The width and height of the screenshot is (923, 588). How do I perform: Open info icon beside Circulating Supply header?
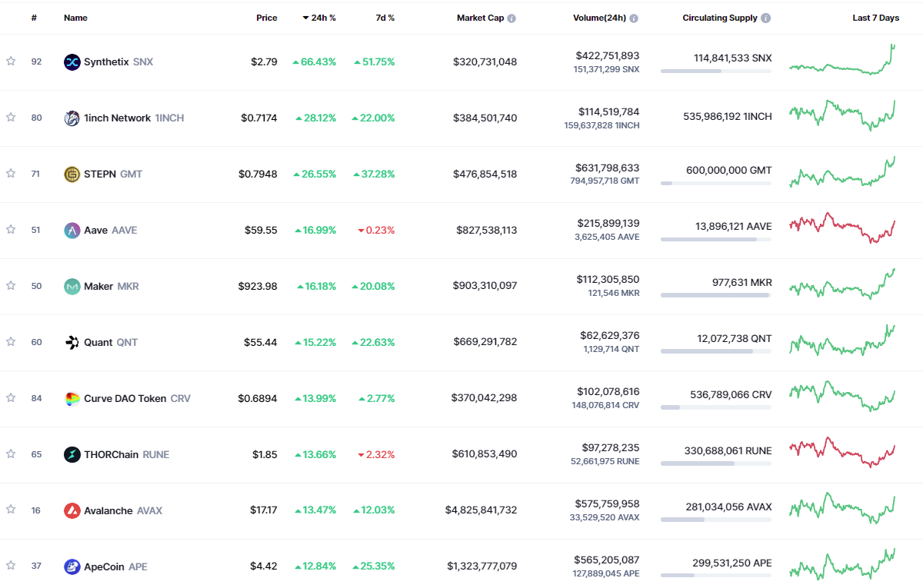pos(765,18)
